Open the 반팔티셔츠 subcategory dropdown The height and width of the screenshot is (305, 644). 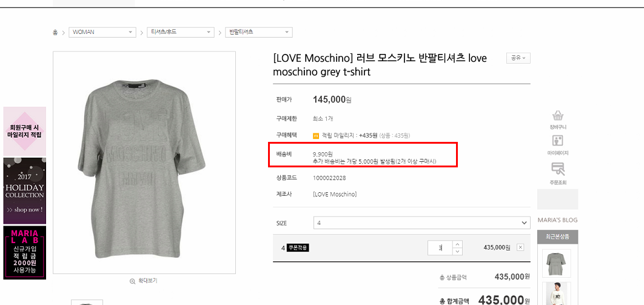(258, 32)
